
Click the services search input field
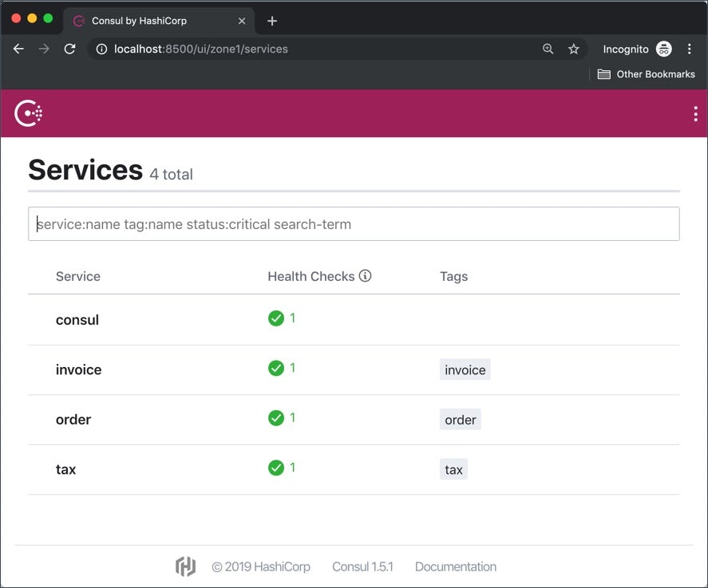click(x=354, y=223)
